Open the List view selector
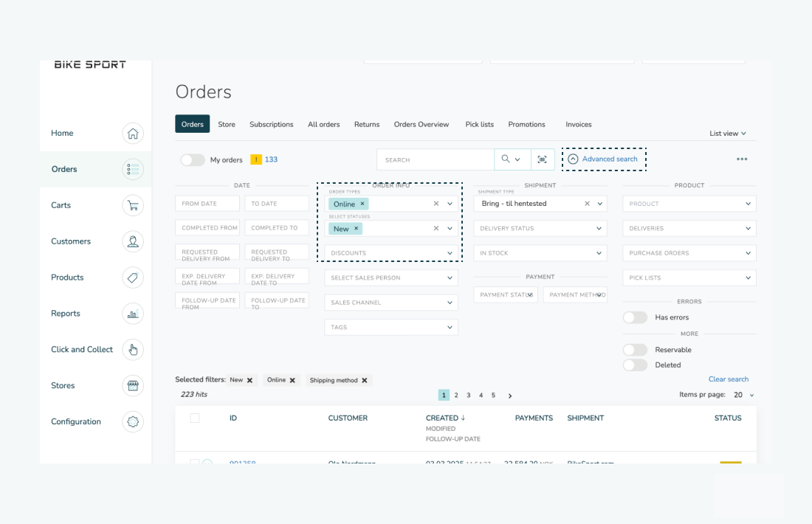 (728, 134)
